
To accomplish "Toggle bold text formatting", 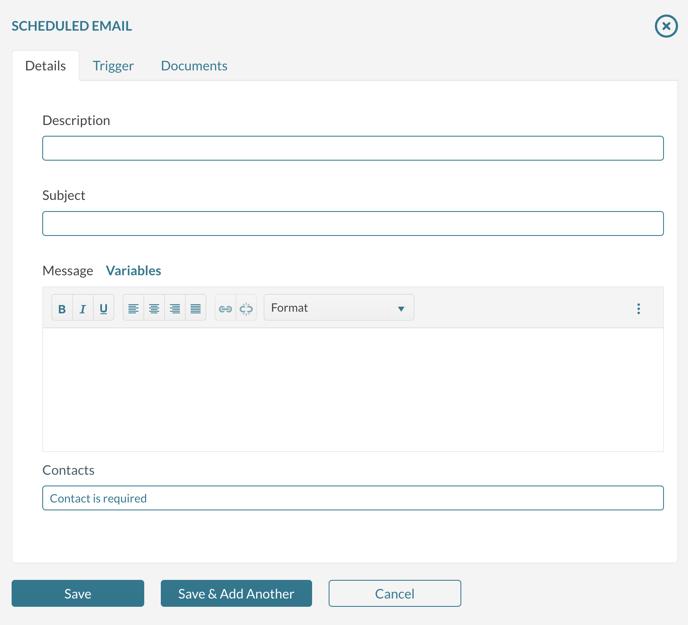I will point(62,309).
